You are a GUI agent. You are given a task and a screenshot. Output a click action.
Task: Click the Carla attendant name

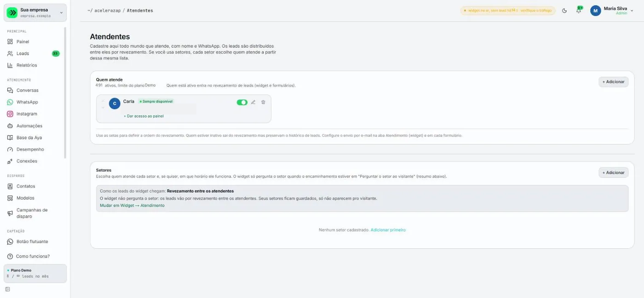click(x=129, y=101)
